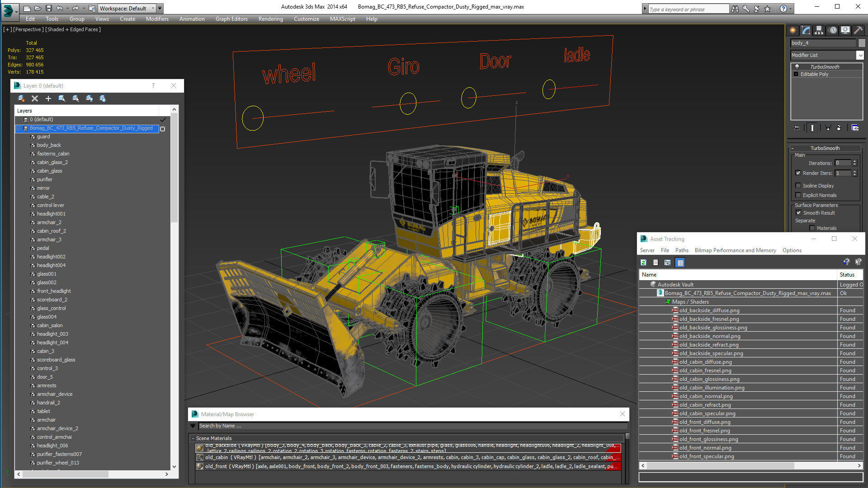
Task: Enable the Separate by Materials checkbox
Action: tap(812, 228)
